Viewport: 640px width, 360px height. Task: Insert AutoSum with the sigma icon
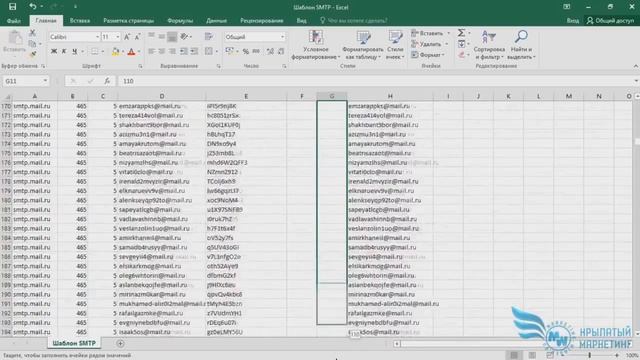(461, 33)
